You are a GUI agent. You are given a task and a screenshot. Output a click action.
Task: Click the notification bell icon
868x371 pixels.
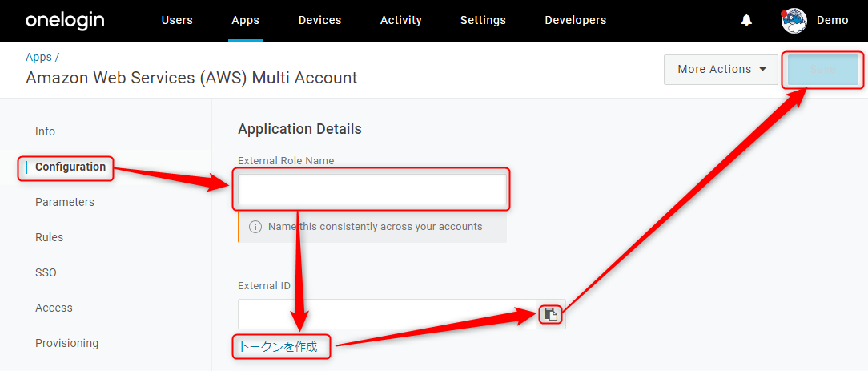click(x=746, y=21)
